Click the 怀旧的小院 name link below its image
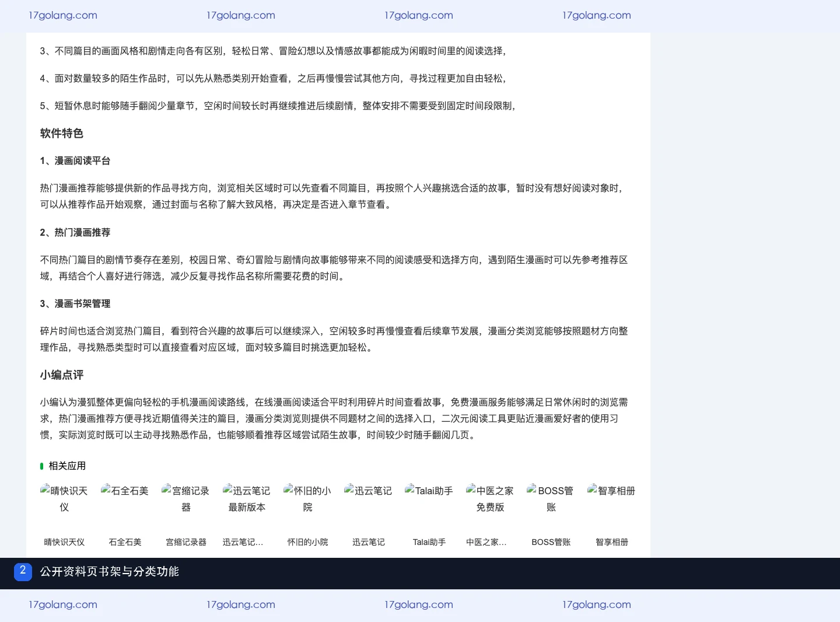840x622 pixels. point(307,542)
